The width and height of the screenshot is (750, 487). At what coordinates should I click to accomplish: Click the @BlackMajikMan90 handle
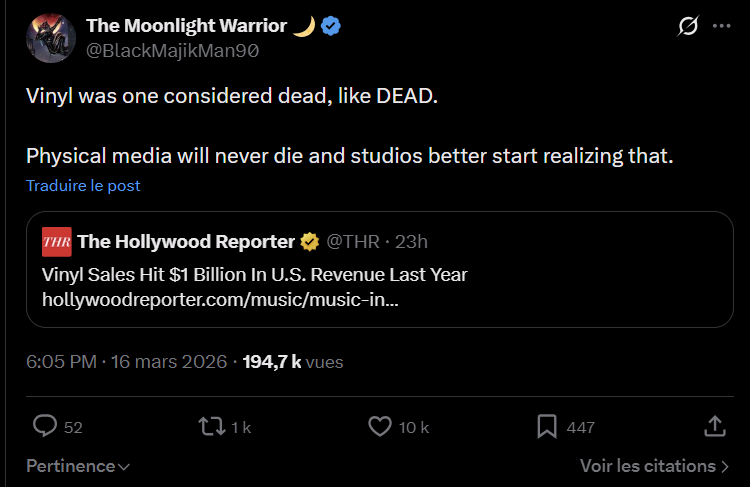172,51
